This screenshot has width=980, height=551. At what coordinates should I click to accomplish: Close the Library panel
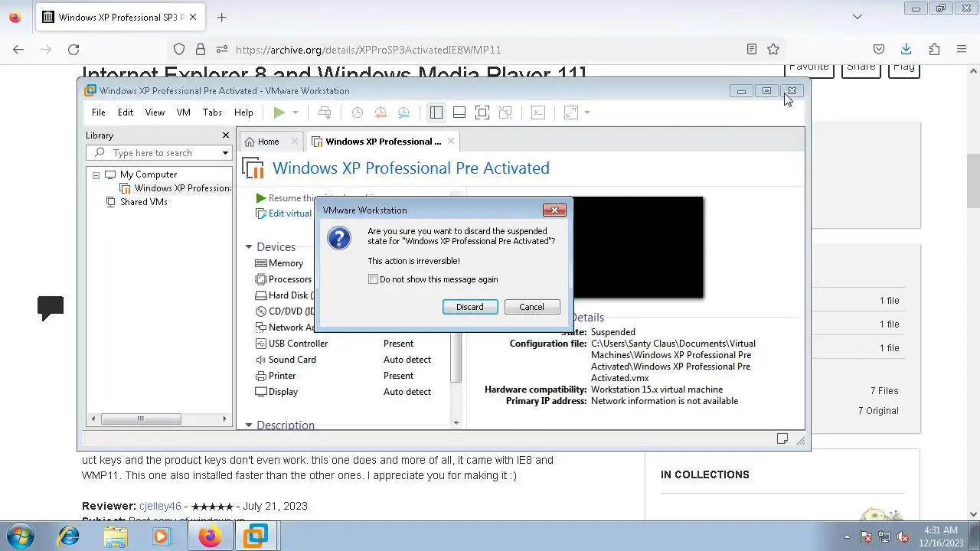point(226,135)
